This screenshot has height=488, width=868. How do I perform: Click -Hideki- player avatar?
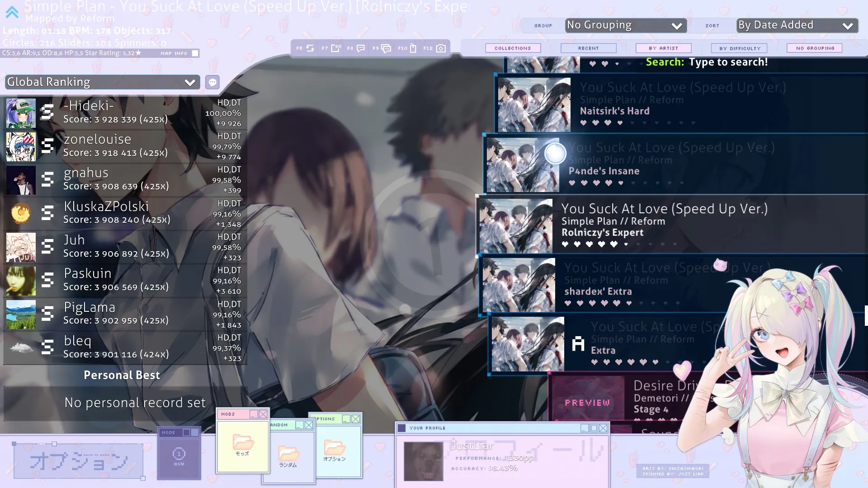click(x=21, y=113)
